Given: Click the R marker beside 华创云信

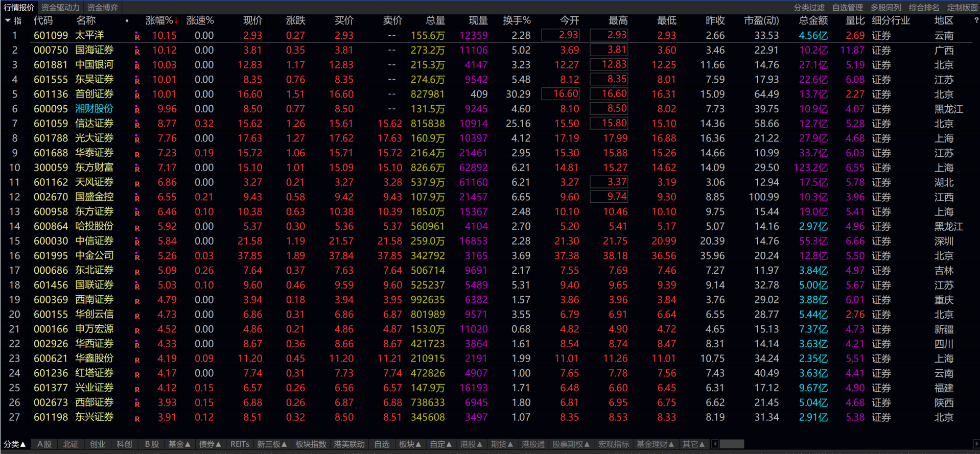Looking at the screenshot, I should [137, 316].
